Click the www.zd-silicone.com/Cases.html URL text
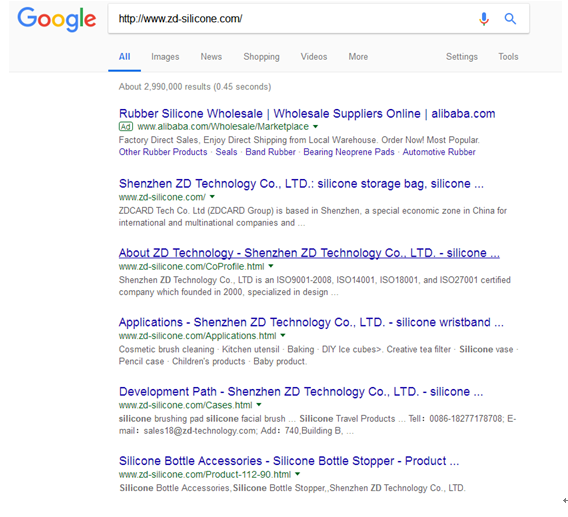568x517 pixels. point(185,405)
